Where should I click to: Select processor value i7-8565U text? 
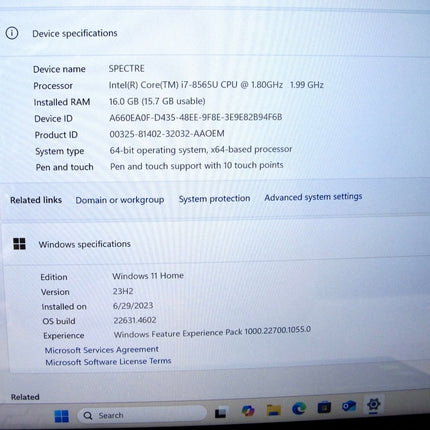[216, 85]
